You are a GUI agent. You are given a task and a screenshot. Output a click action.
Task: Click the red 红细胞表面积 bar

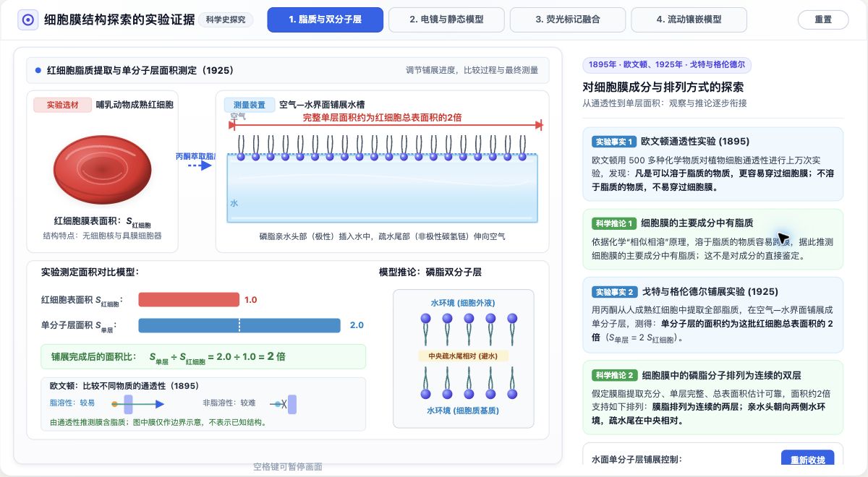188,299
